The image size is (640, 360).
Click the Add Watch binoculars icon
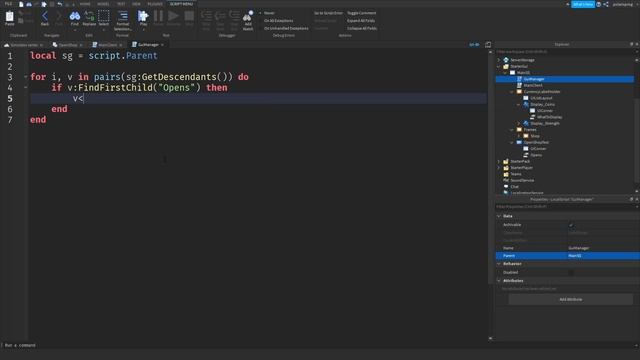click(248, 16)
